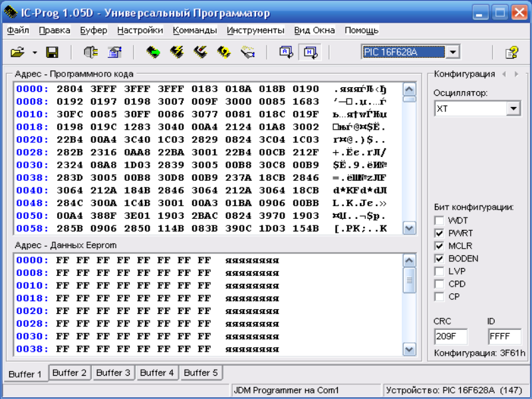532x399 pixels.
Task: Switch to the Buffer 2 tab
Action: pos(70,372)
